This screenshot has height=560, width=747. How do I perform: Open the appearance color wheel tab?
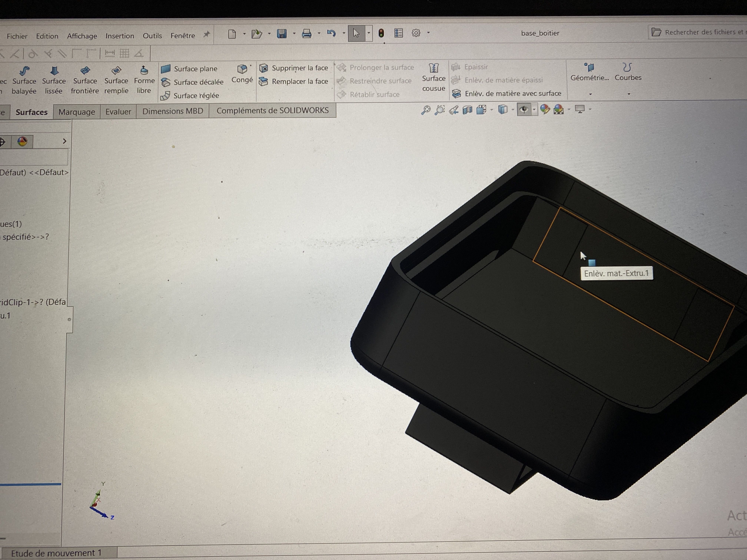[x=22, y=141]
